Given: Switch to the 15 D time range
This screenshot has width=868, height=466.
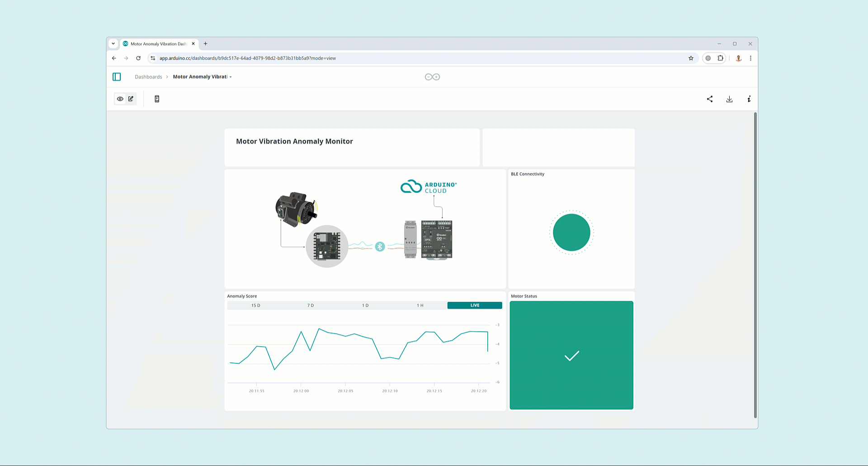Looking at the screenshot, I should point(256,305).
